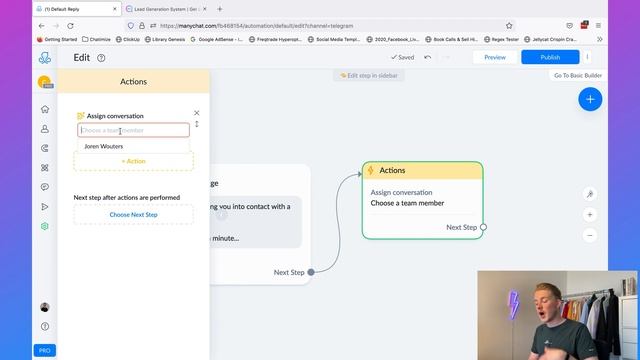The width and height of the screenshot is (640, 360).
Task: Click the Saved status indicator
Action: point(402,58)
